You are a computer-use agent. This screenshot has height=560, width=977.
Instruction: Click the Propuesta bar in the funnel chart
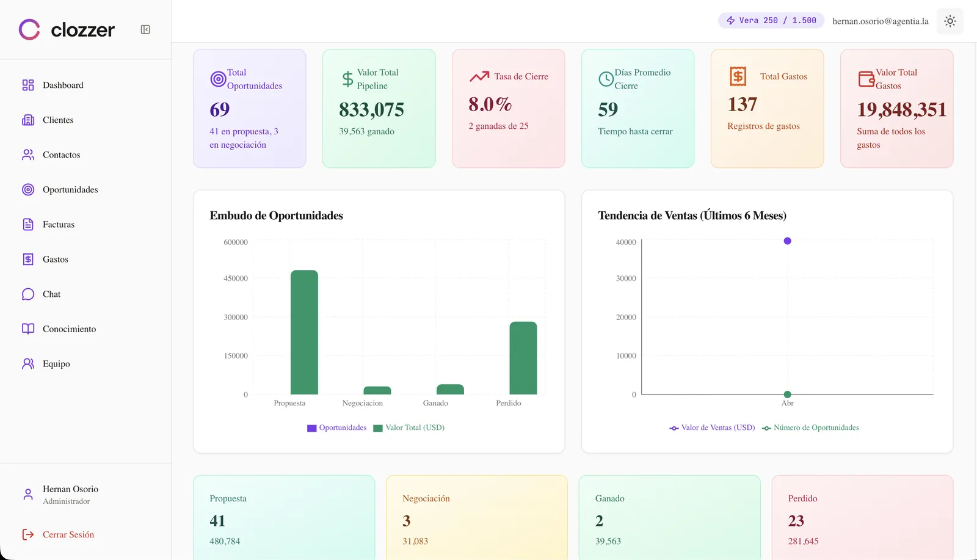pos(304,332)
